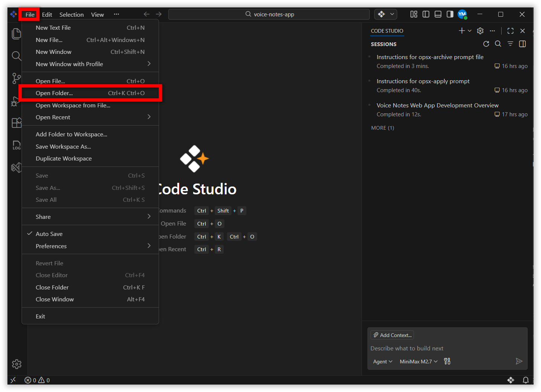Select New Text File menu entry
This screenshot has width=541, height=392.
(x=90, y=27)
